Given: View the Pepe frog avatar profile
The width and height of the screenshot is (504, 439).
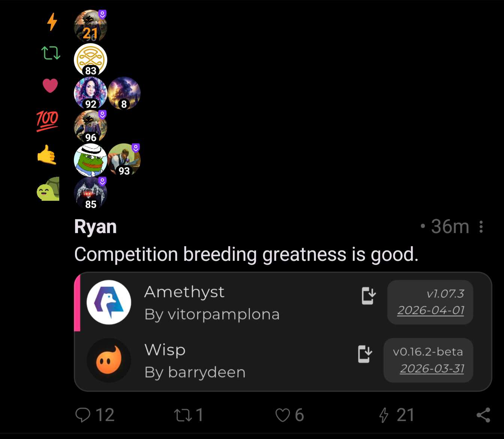Looking at the screenshot, I should click(90, 160).
